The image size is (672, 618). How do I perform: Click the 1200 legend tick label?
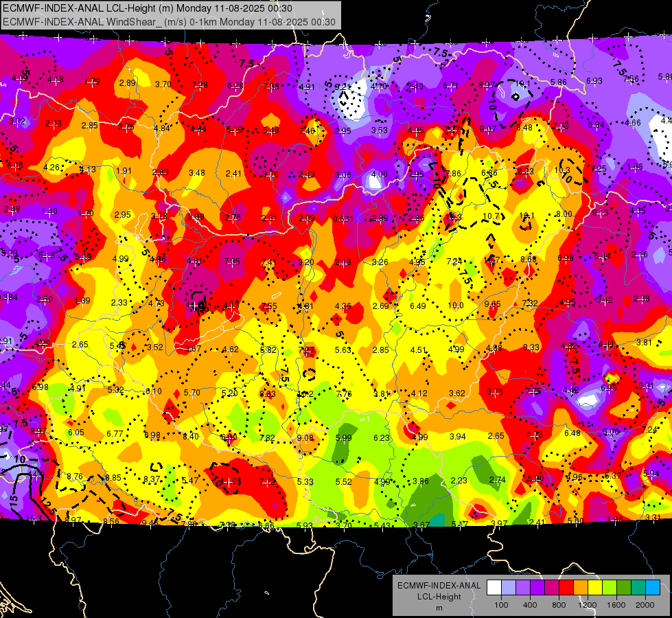[587, 605]
